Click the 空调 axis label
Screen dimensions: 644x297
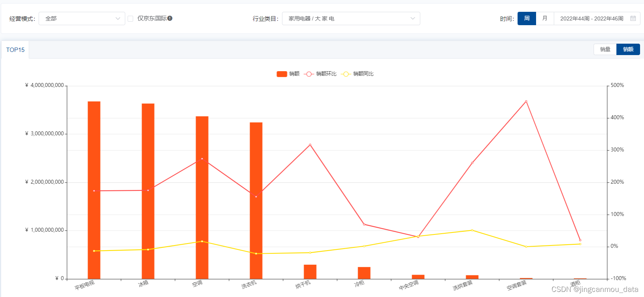[197, 284]
